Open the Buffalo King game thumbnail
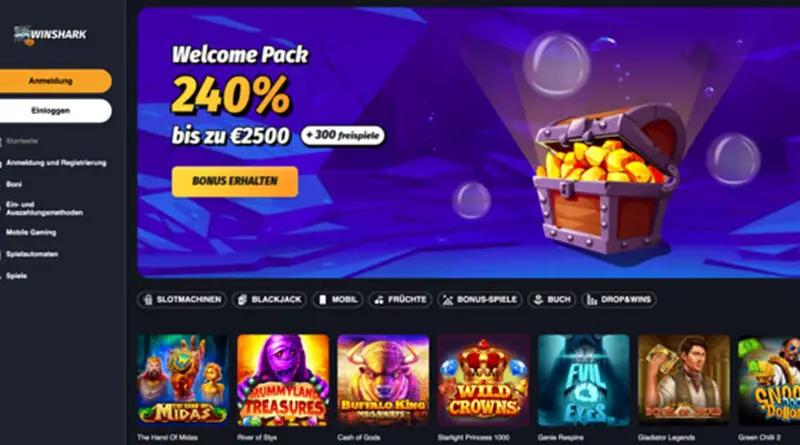The width and height of the screenshot is (800, 445). pyautogui.click(x=383, y=380)
